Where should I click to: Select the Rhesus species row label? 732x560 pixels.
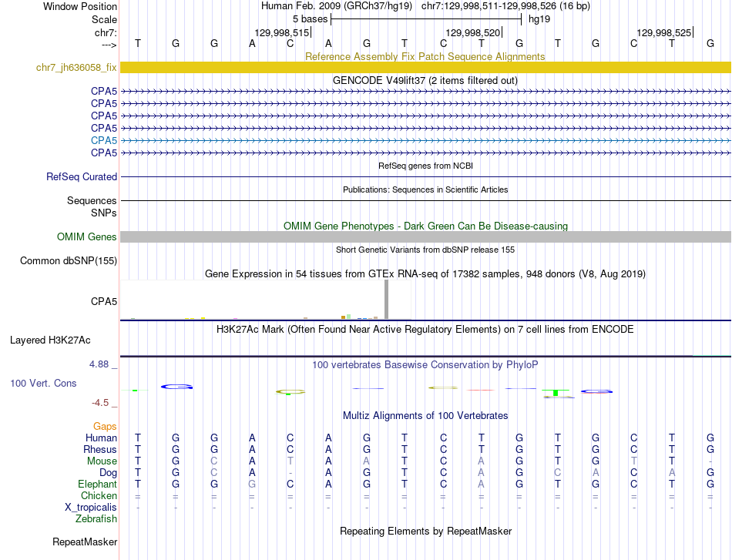(100, 450)
